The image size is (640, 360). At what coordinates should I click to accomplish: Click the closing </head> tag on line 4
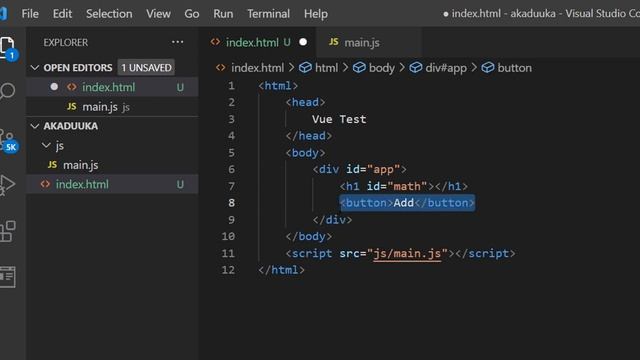click(309, 136)
